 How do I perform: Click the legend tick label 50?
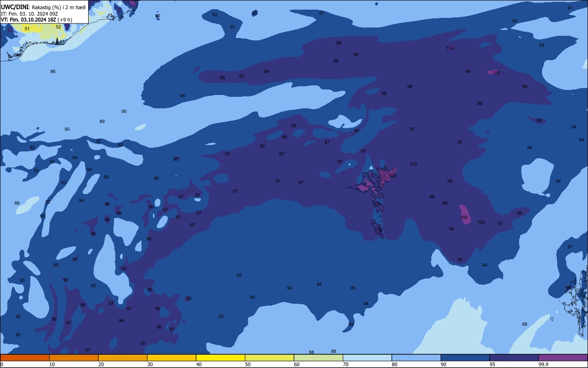[x=248, y=364]
